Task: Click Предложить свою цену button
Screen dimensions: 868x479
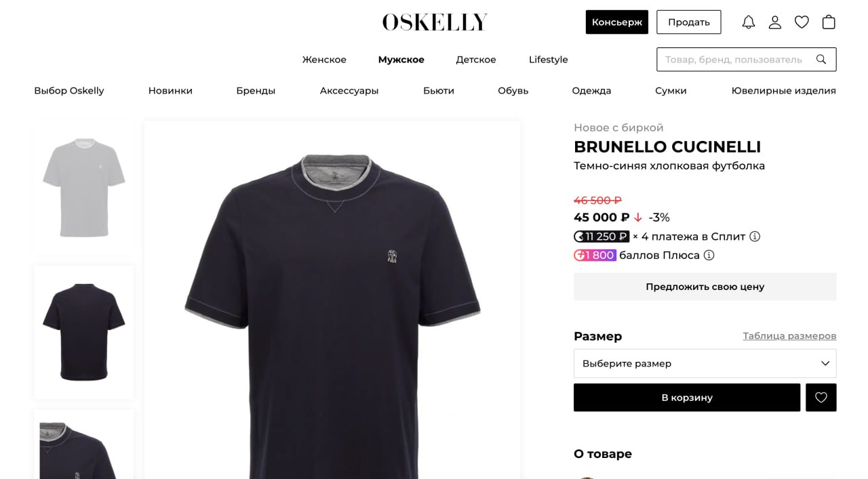Action: point(705,287)
